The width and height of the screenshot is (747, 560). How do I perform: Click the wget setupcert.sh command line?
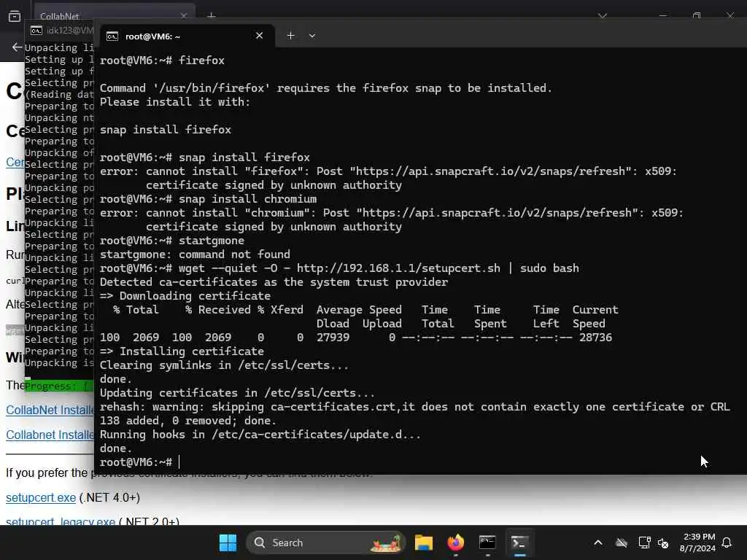pyautogui.click(x=339, y=268)
